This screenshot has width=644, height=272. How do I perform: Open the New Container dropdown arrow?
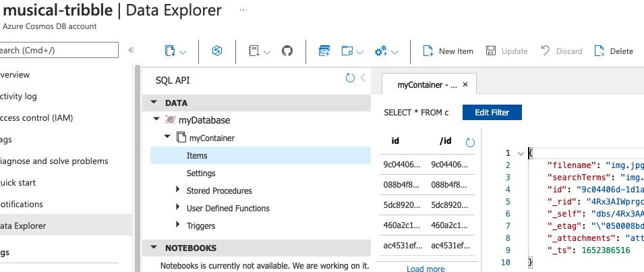pyautogui.click(x=183, y=52)
